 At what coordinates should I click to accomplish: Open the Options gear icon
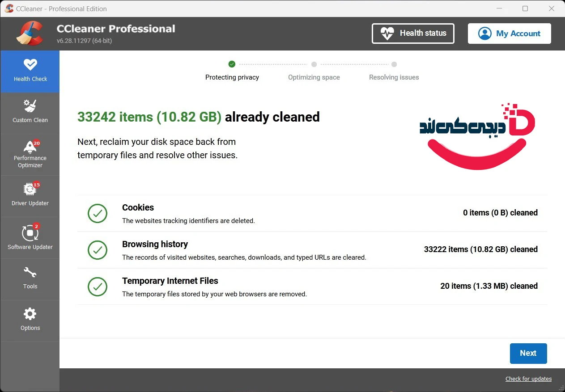30,314
